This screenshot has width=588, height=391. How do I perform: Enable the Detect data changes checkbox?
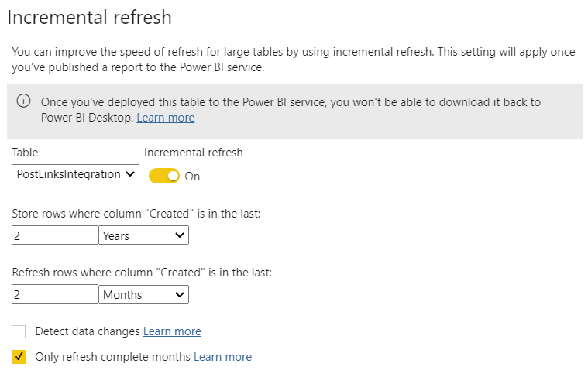[19, 332]
